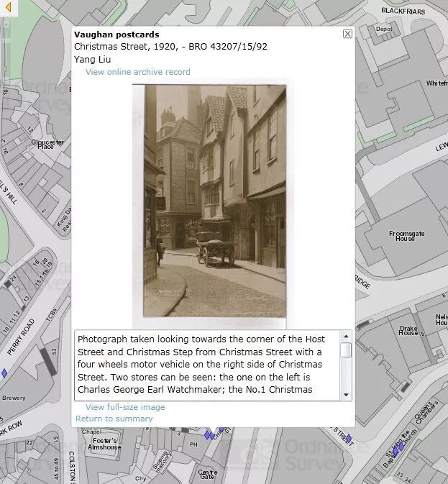448x484 pixels.
Task: Close the Vaughan postcards popup
Action: pyautogui.click(x=347, y=34)
